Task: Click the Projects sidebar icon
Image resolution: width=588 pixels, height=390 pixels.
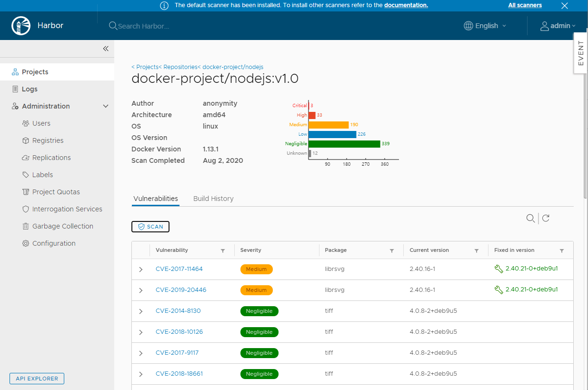Action: coord(15,72)
